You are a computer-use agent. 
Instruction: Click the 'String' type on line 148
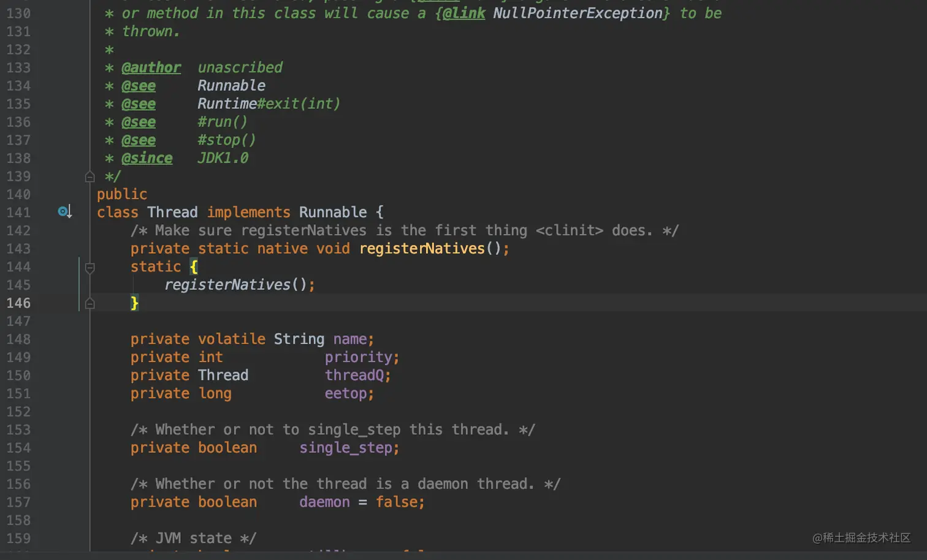pyautogui.click(x=299, y=339)
